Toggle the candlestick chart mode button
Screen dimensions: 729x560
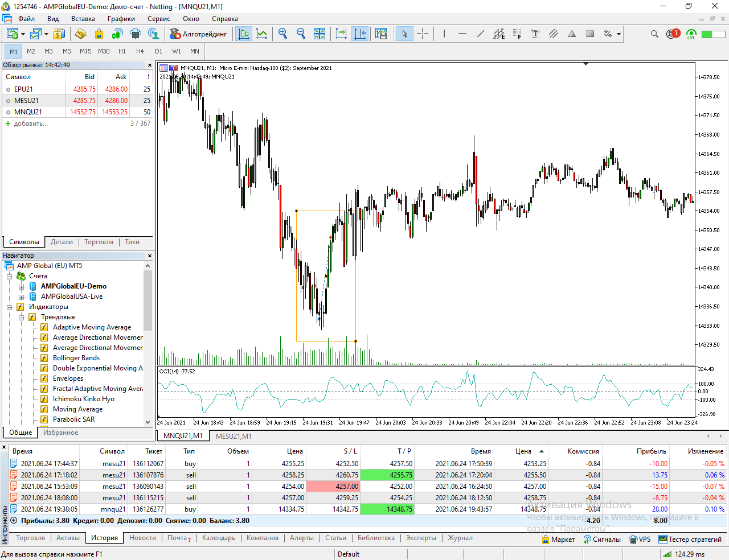(244, 34)
